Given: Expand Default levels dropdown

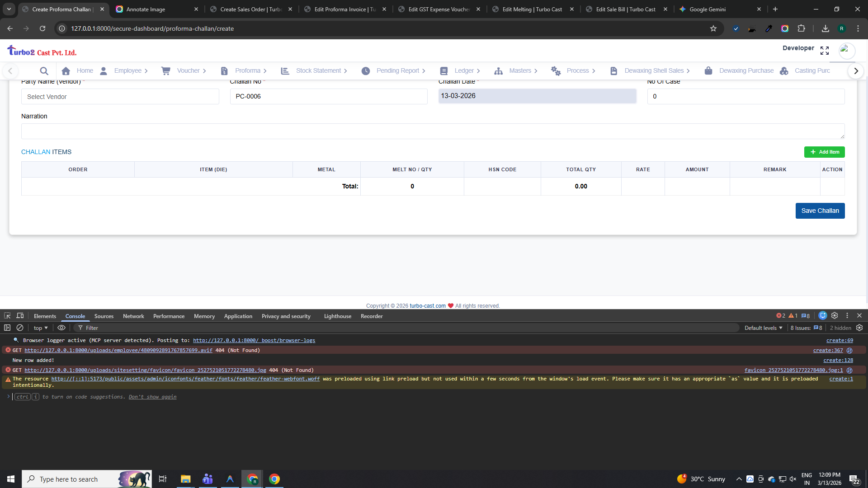Looking at the screenshot, I should point(763,328).
